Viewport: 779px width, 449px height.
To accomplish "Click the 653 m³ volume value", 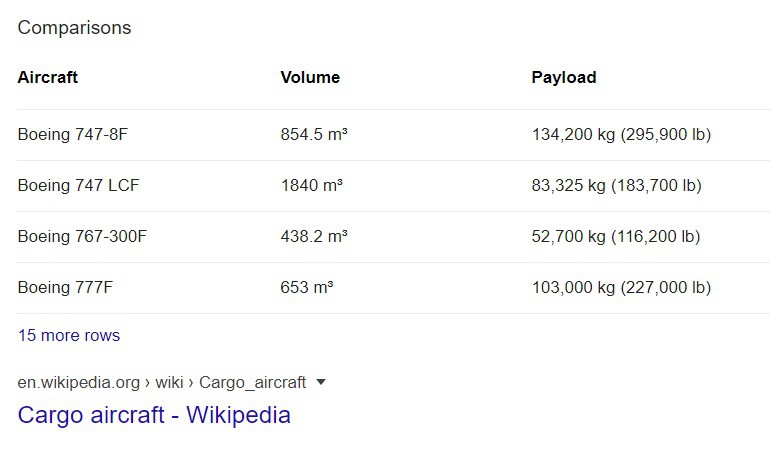I will (x=306, y=287).
